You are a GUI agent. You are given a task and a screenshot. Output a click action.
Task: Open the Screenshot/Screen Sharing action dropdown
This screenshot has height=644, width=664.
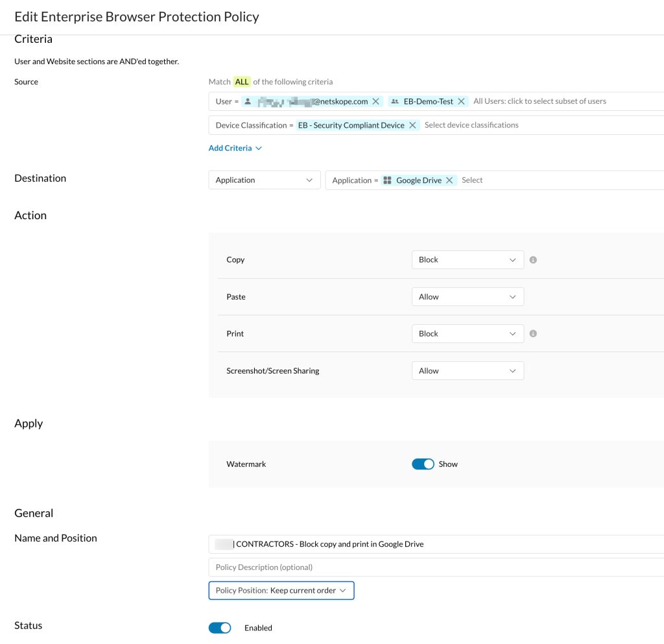468,371
